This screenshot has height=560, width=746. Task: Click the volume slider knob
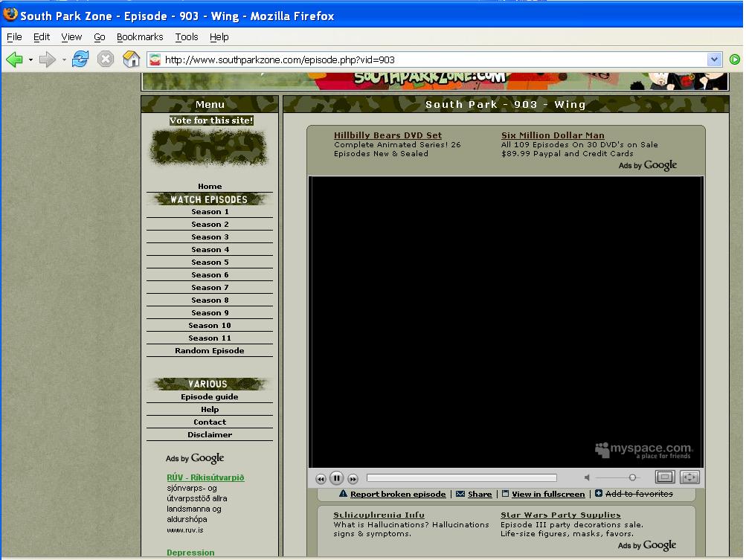[632, 477]
